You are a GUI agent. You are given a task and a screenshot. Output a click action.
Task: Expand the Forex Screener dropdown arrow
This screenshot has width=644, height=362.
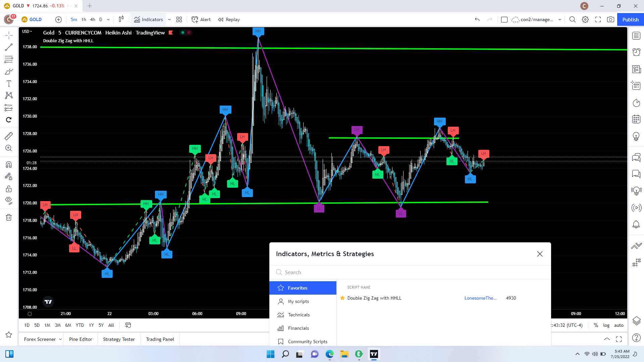(60, 339)
